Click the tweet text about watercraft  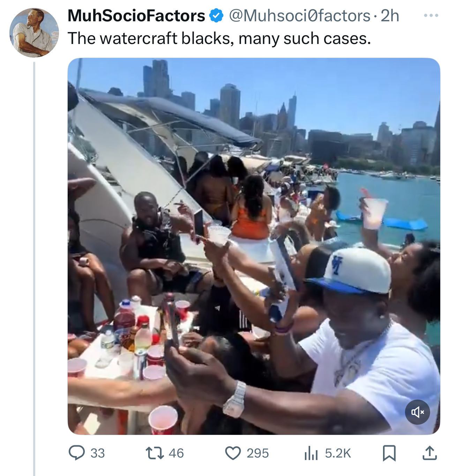(x=219, y=38)
